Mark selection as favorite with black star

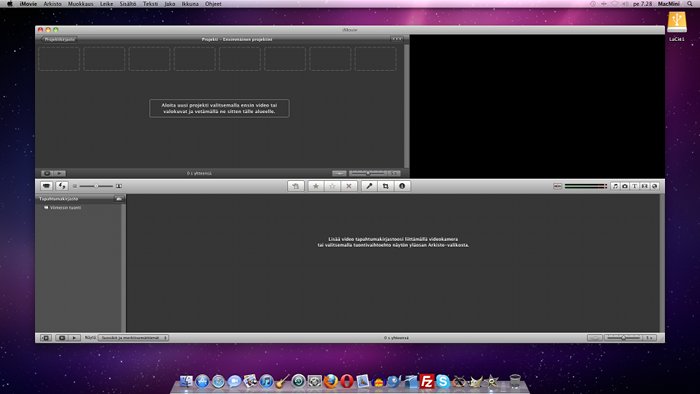click(x=316, y=186)
